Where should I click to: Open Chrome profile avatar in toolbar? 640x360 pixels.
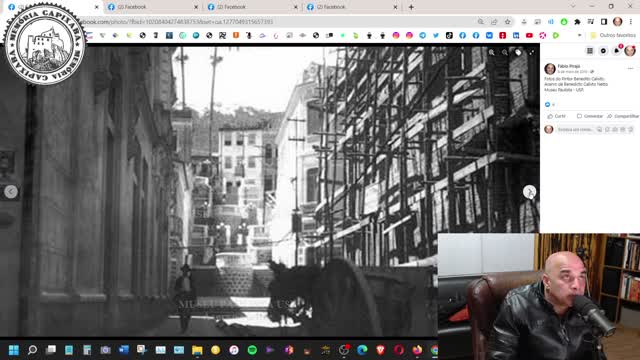click(x=618, y=22)
